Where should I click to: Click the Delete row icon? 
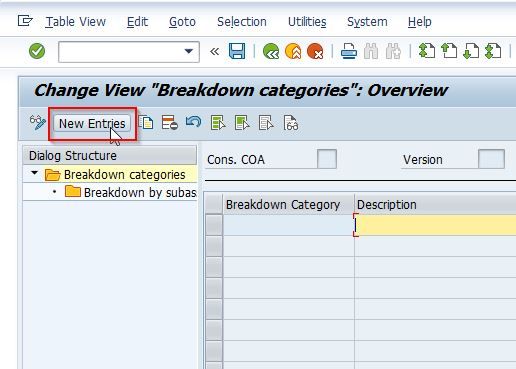170,123
